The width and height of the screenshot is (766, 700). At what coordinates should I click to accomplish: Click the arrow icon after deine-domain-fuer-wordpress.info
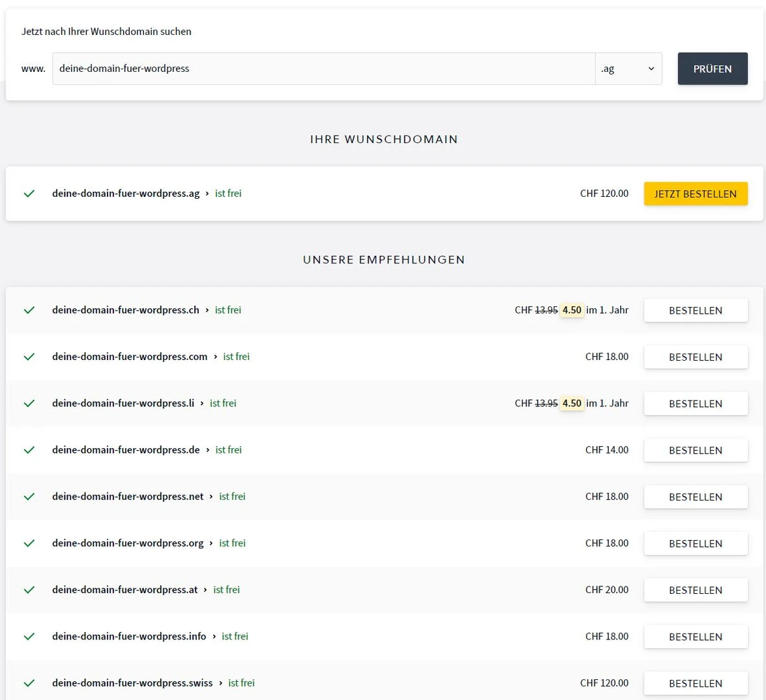click(214, 636)
